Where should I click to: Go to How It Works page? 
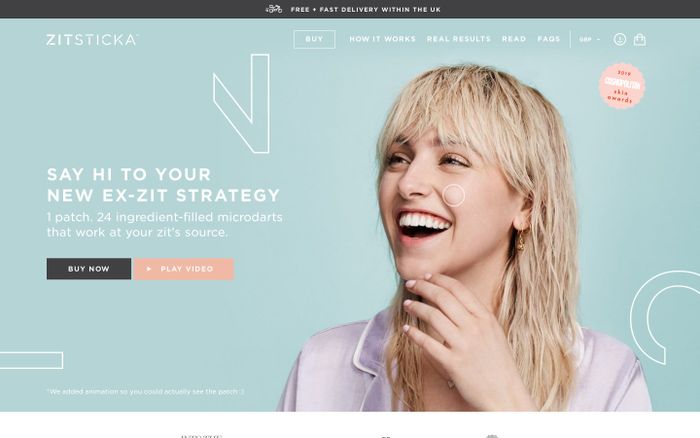pos(382,39)
